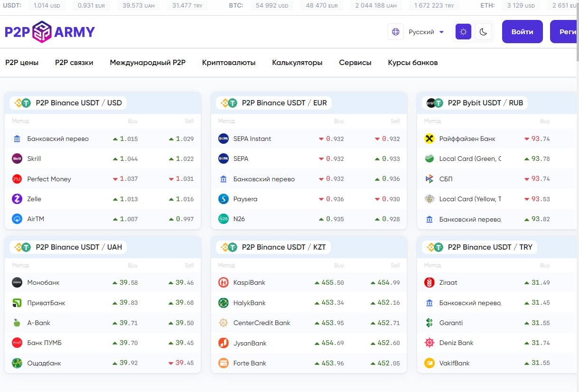Click the Райффайзен Банк icon

429,139
